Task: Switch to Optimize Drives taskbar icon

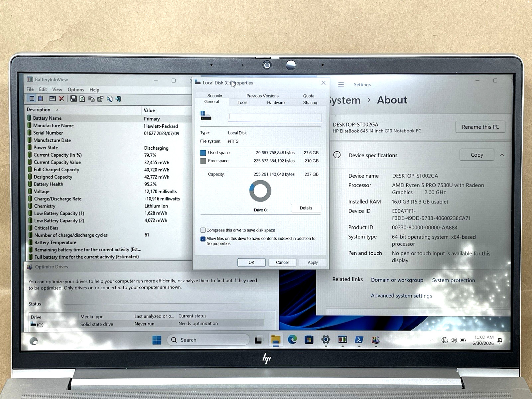Action: [x=376, y=340]
